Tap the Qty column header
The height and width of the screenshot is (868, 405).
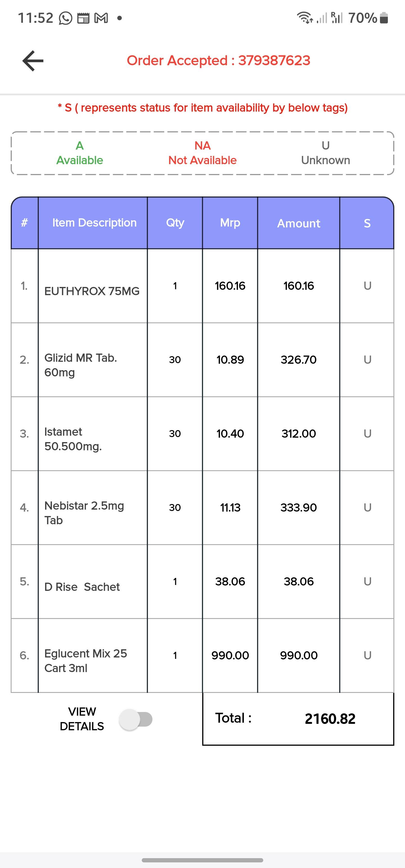175,223
